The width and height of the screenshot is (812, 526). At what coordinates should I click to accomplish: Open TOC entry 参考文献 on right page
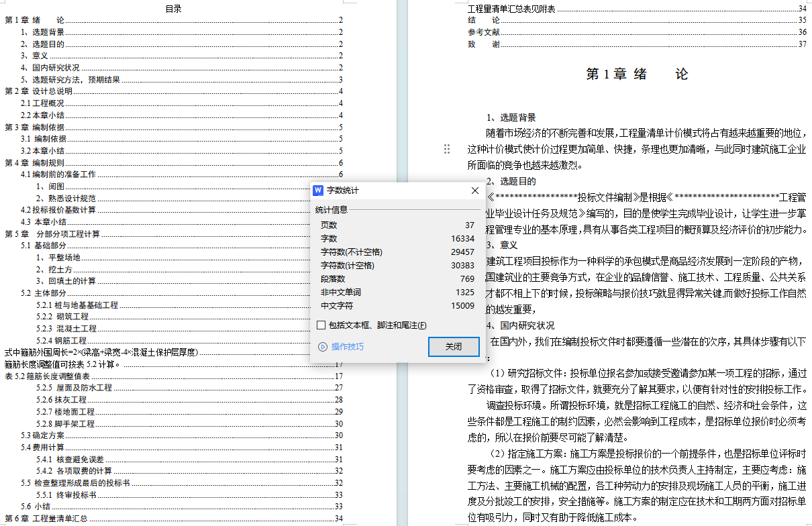637,32
